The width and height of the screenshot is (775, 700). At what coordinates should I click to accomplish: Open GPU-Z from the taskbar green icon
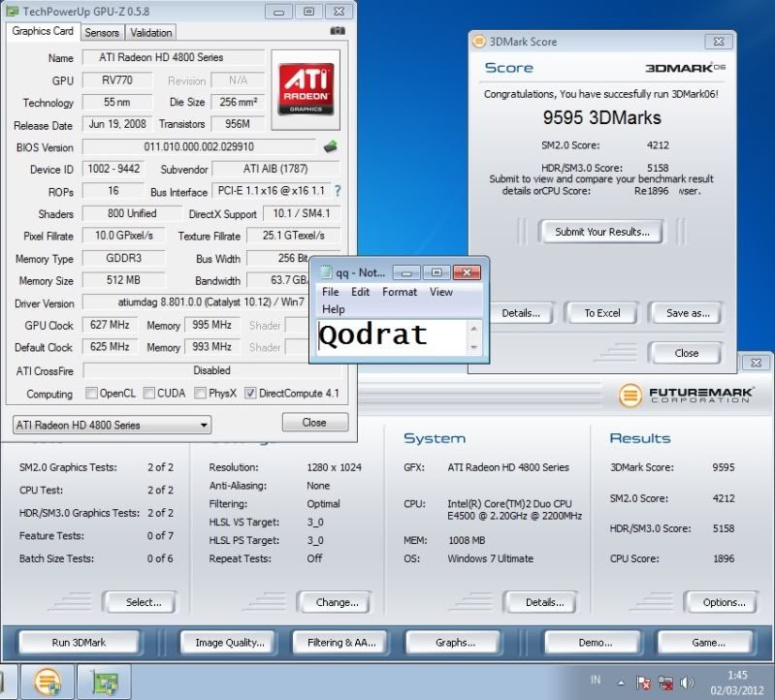pos(105,683)
